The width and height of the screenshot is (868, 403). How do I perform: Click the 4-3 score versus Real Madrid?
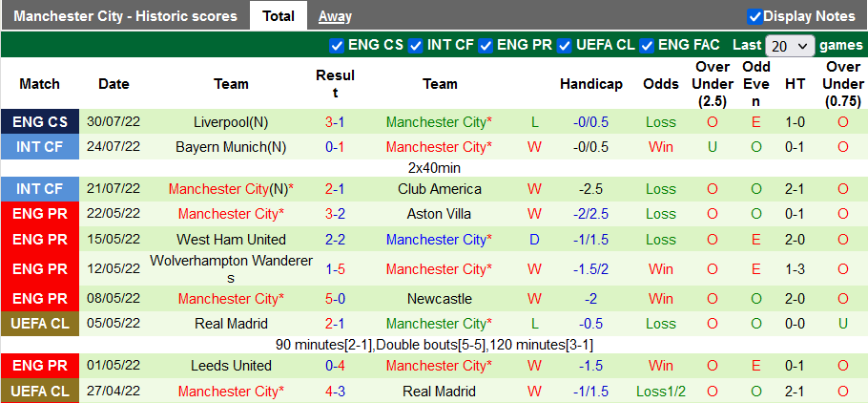click(335, 391)
